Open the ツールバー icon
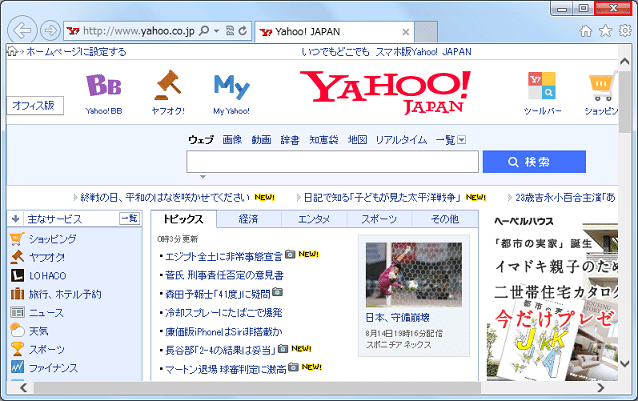The width and height of the screenshot is (638, 401). coord(542,85)
